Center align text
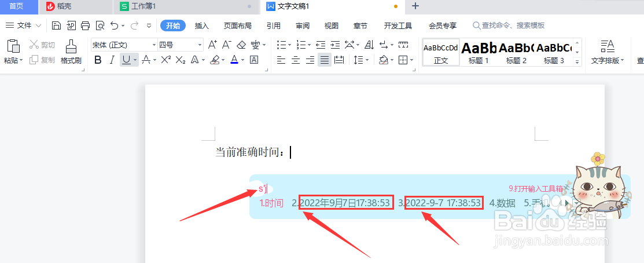 click(295, 60)
